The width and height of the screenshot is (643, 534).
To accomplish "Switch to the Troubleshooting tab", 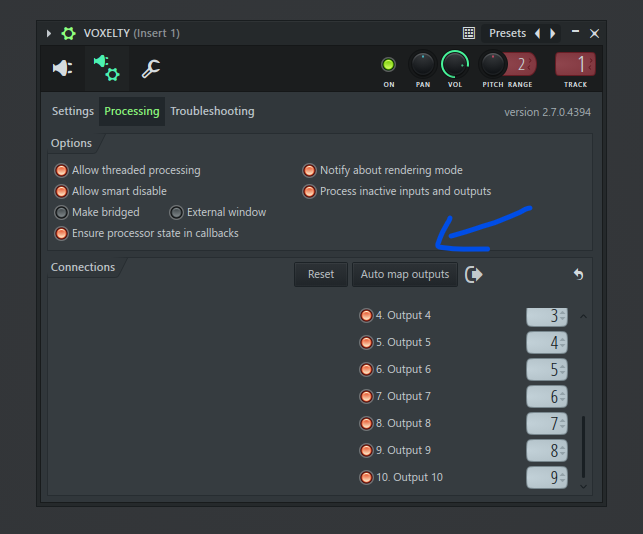I will pyautogui.click(x=212, y=111).
